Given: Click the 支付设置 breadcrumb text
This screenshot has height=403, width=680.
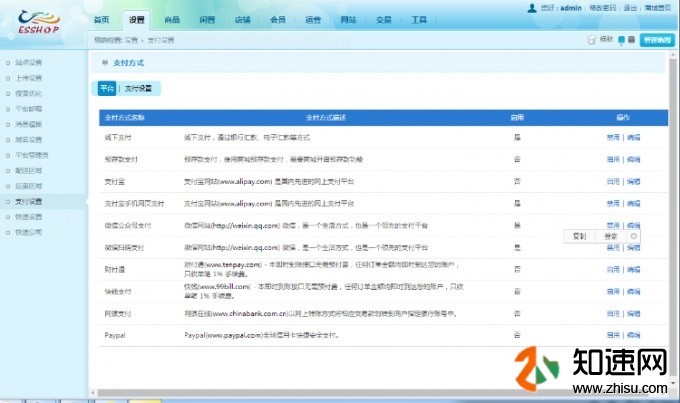Looking at the screenshot, I should (160, 40).
